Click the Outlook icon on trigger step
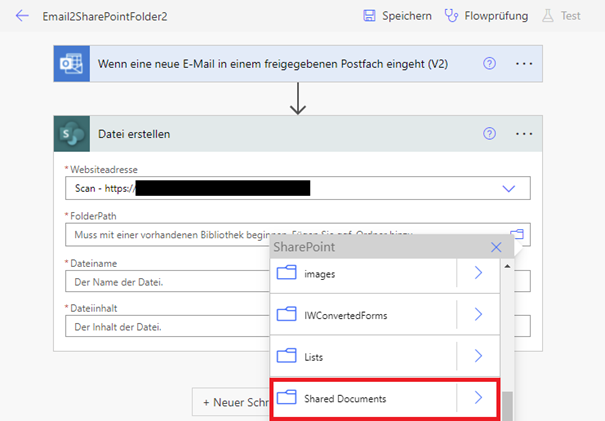The width and height of the screenshot is (605, 421). [70, 63]
